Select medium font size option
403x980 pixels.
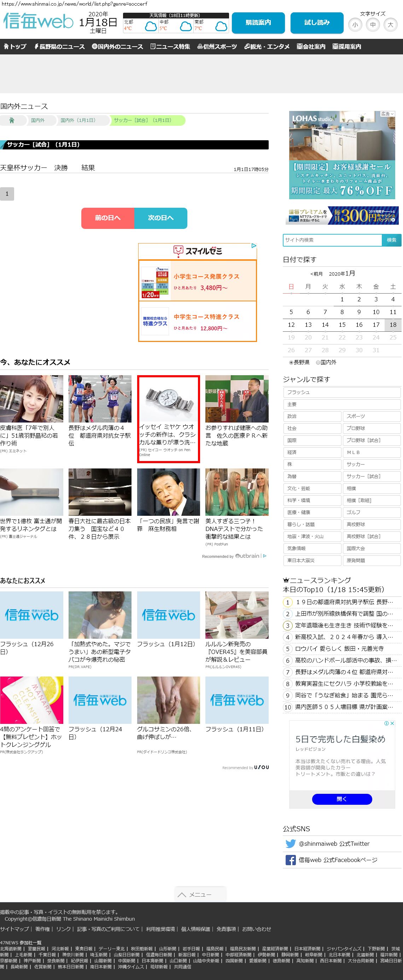(373, 25)
